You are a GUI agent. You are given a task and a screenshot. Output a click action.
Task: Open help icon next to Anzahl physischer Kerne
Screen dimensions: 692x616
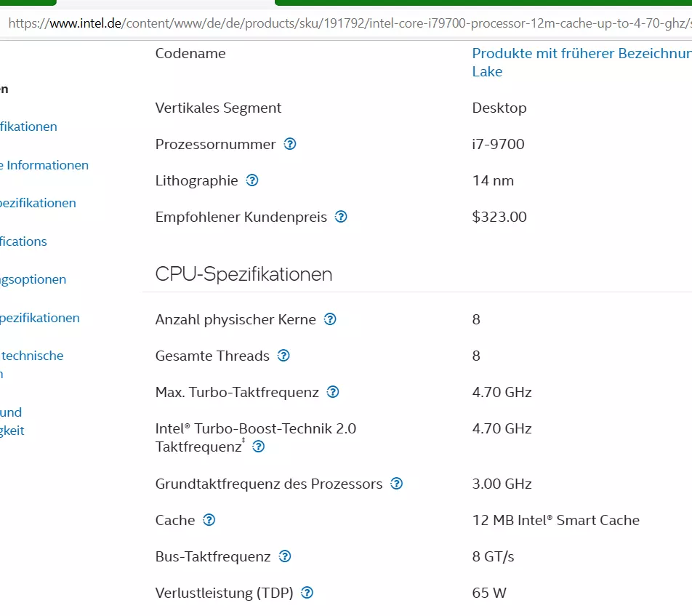coord(330,319)
